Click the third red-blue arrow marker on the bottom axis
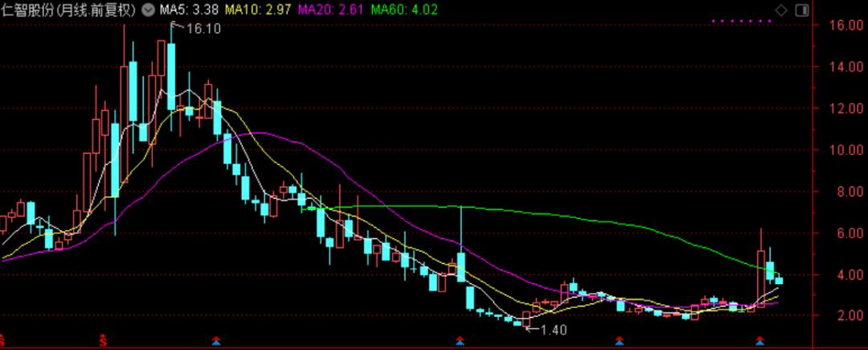 (x=620, y=340)
